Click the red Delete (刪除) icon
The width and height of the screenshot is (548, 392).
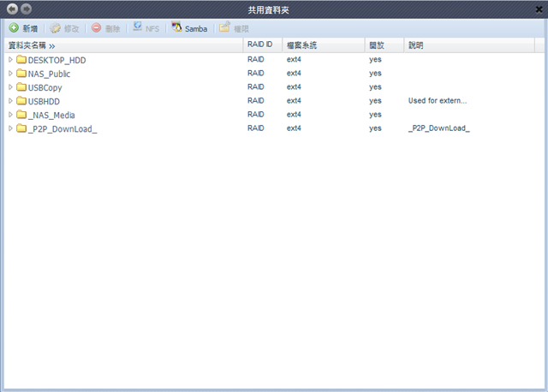[x=96, y=28]
